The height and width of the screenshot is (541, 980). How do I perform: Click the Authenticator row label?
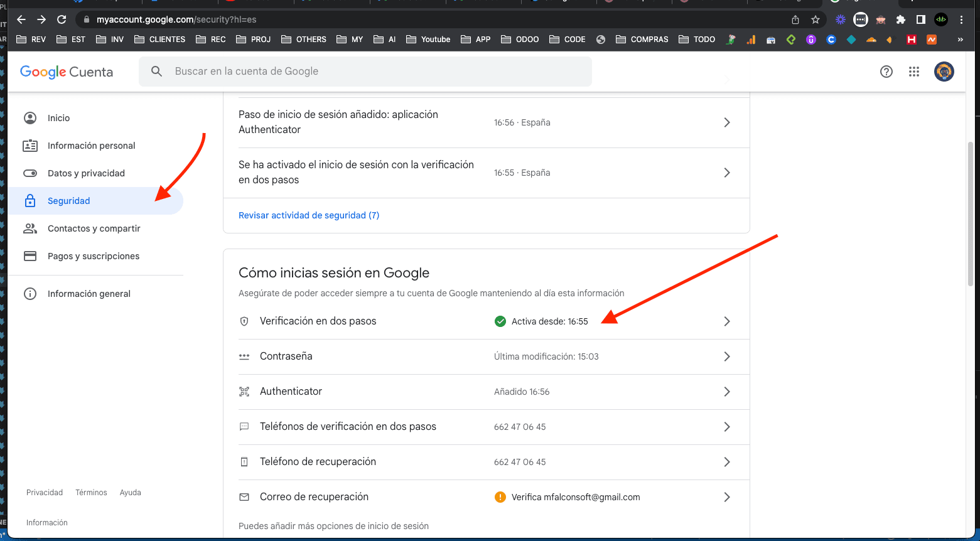291,392
